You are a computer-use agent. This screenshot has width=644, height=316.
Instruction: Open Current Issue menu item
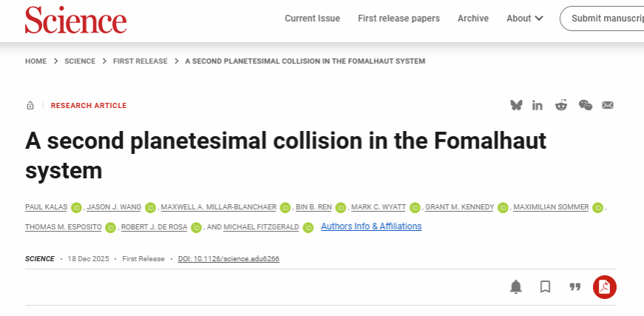(x=312, y=19)
